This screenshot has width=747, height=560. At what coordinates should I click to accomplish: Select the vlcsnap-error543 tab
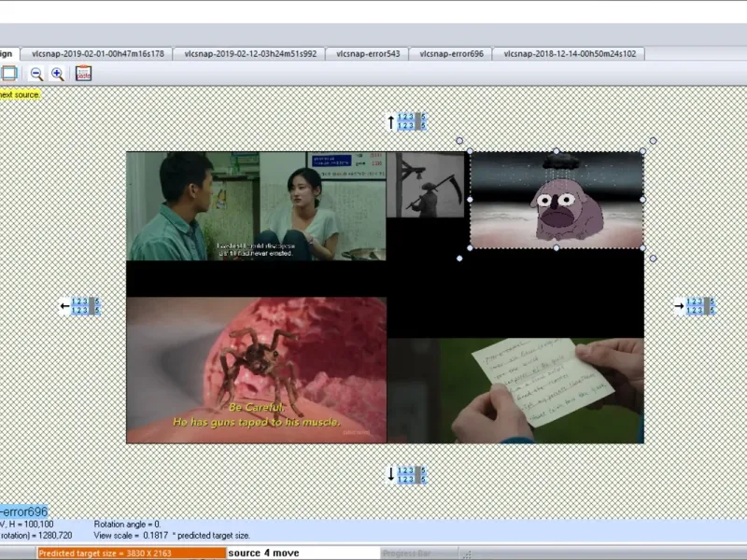point(368,54)
